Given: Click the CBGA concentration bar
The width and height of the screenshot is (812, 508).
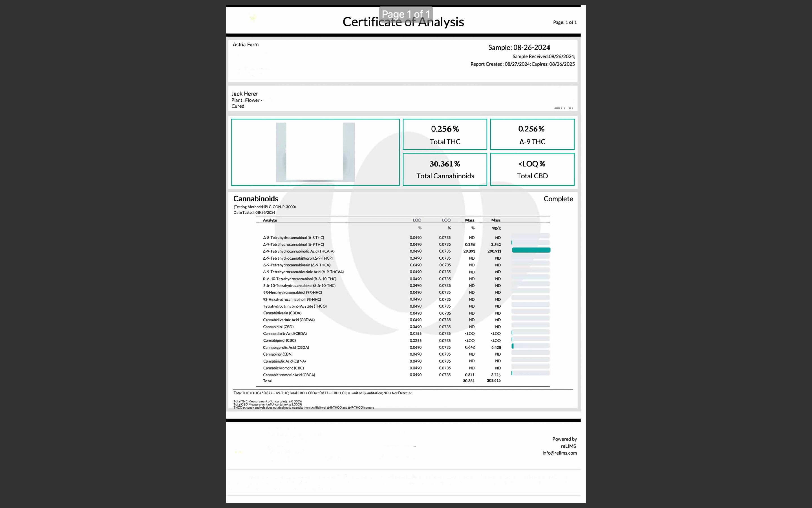Looking at the screenshot, I should coord(531,346).
